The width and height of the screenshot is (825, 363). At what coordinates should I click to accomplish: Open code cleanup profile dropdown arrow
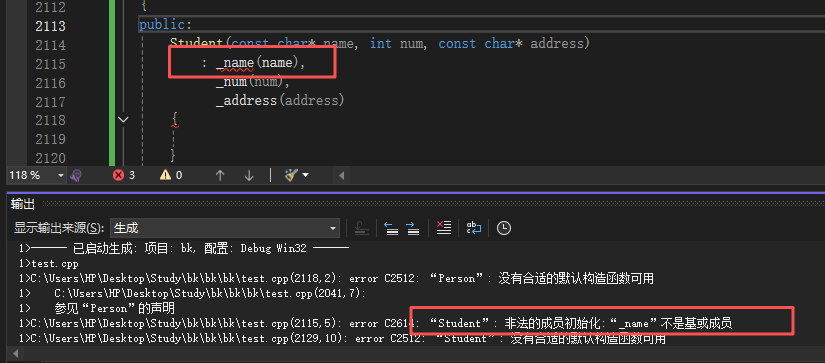pos(305,175)
